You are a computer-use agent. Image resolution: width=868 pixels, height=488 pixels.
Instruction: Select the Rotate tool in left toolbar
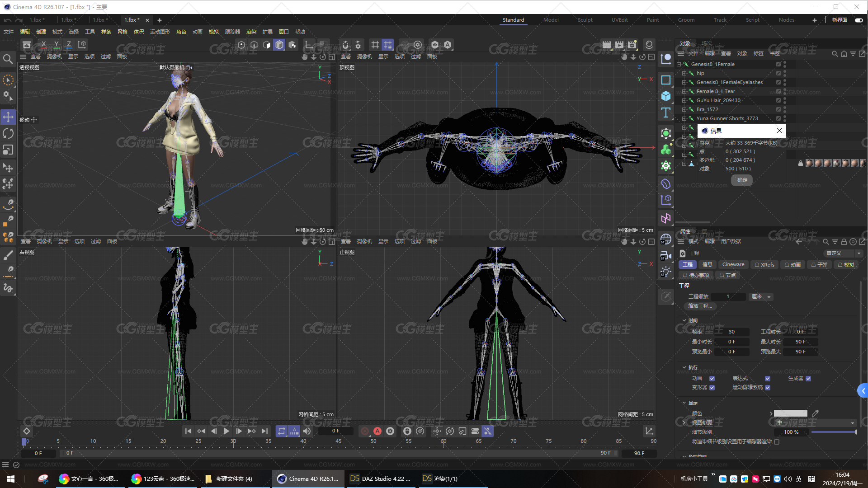[x=8, y=133]
